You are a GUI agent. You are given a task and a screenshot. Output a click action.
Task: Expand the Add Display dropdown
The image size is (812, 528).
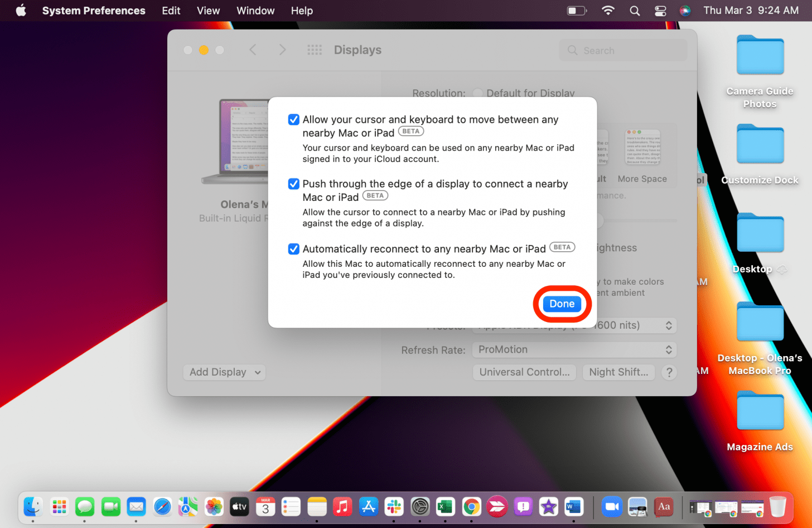click(224, 372)
